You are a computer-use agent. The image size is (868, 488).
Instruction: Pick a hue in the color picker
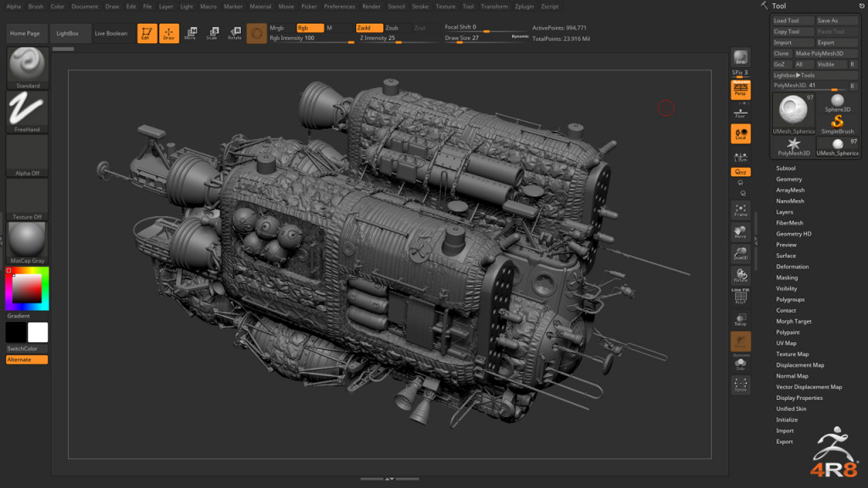(x=27, y=288)
